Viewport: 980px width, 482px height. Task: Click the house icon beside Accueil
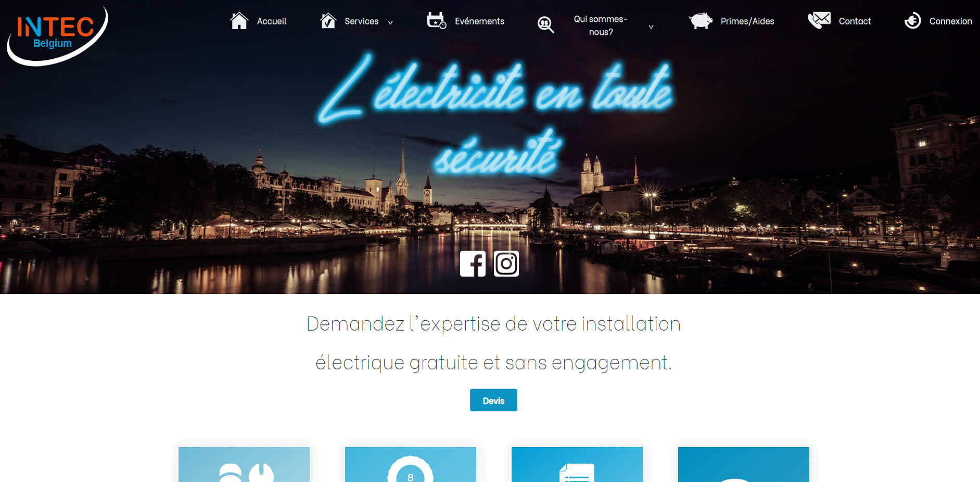(x=239, y=21)
